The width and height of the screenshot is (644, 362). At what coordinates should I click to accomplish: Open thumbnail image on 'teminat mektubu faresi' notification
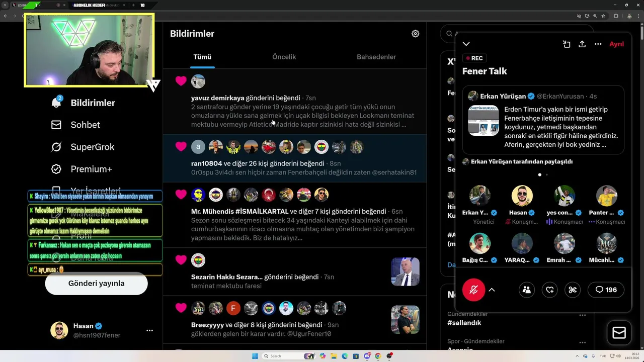tap(405, 272)
